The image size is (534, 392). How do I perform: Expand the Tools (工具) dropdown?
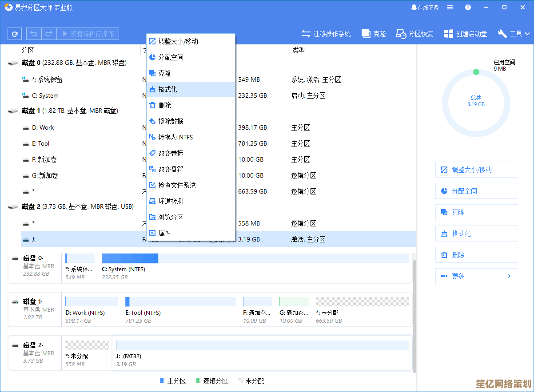click(x=514, y=34)
